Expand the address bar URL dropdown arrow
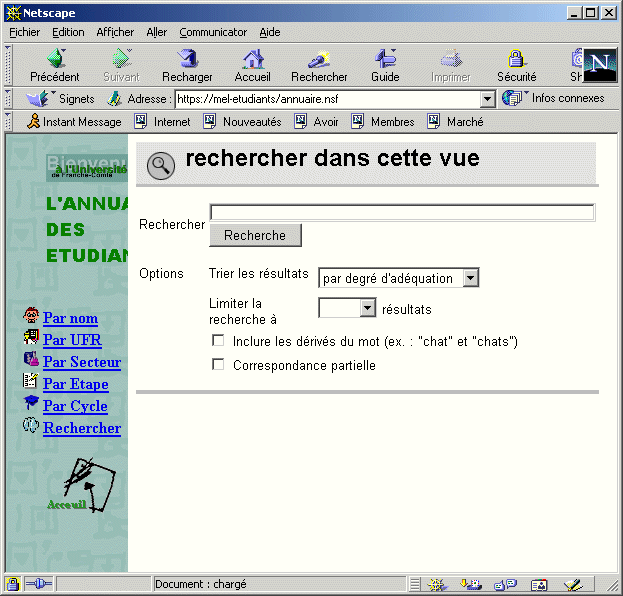The width and height of the screenshot is (623, 596). [x=488, y=99]
